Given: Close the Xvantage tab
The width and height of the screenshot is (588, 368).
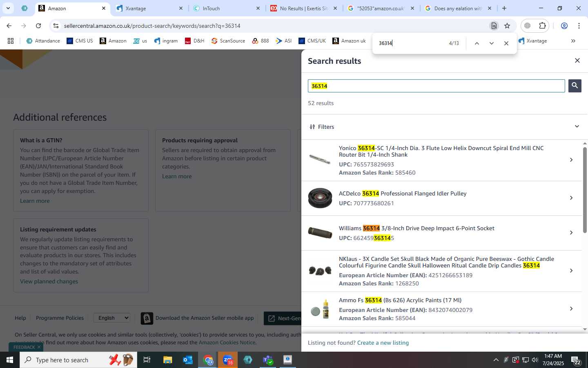Looking at the screenshot, I should (181, 8).
